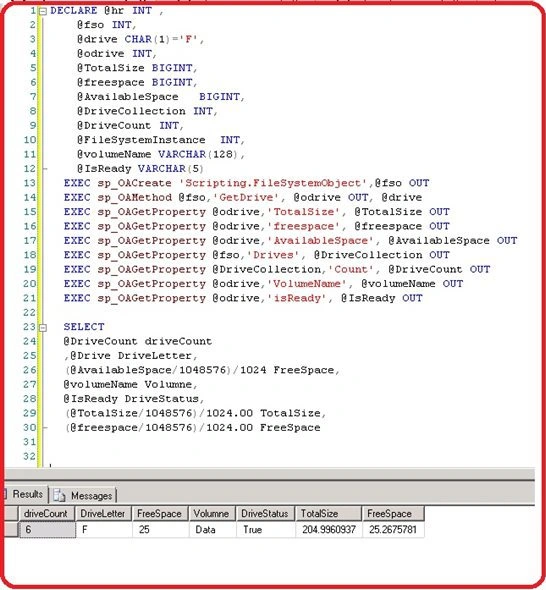
Task: Click @DriveCollection declaration on line 8
Action: (131, 111)
